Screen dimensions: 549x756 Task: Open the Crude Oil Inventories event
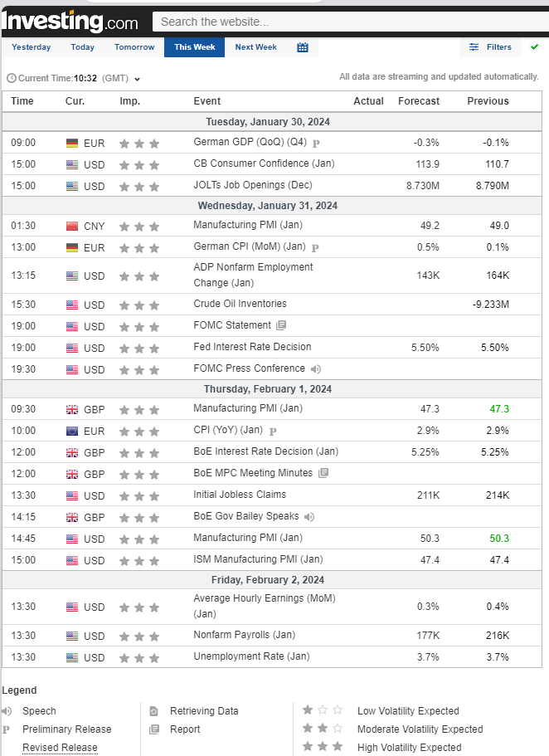(240, 304)
